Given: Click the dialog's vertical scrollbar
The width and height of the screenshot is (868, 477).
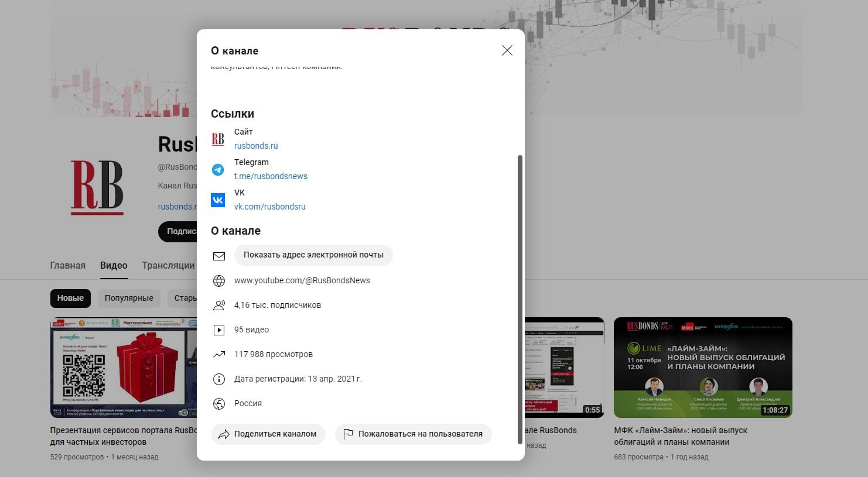Looking at the screenshot, I should point(520,299).
